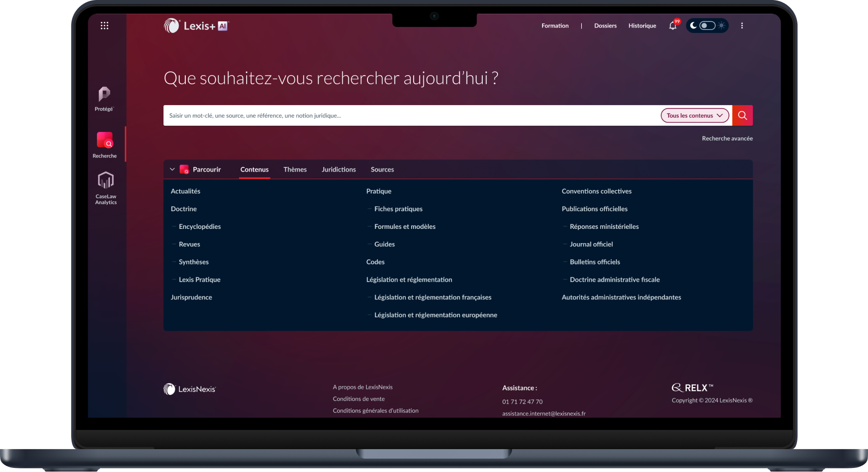Click the red search magnifier button
The height and width of the screenshot is (472, 868).
pos(742,115)
